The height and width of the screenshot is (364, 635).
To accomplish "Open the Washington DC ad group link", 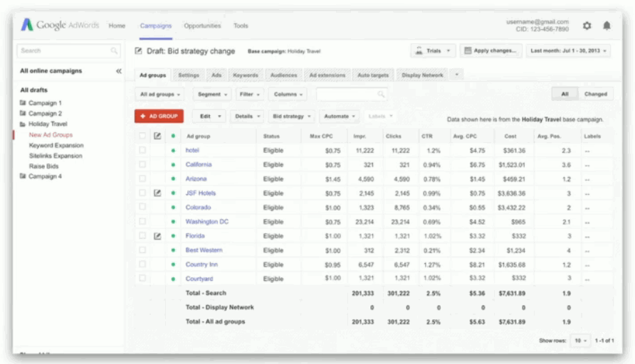I will tap(207, 222).
